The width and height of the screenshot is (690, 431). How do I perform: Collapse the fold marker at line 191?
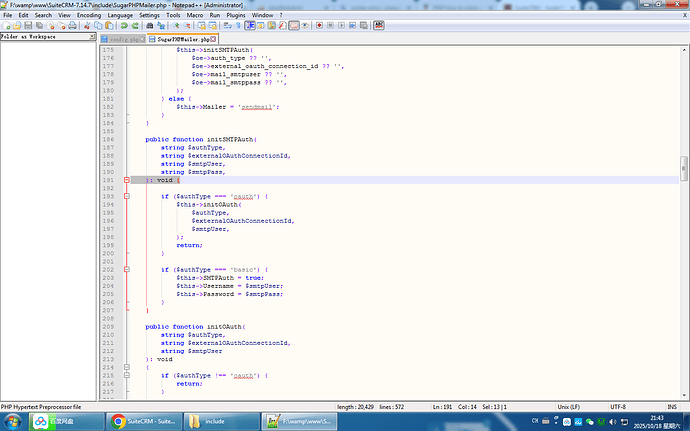[126, 180]
